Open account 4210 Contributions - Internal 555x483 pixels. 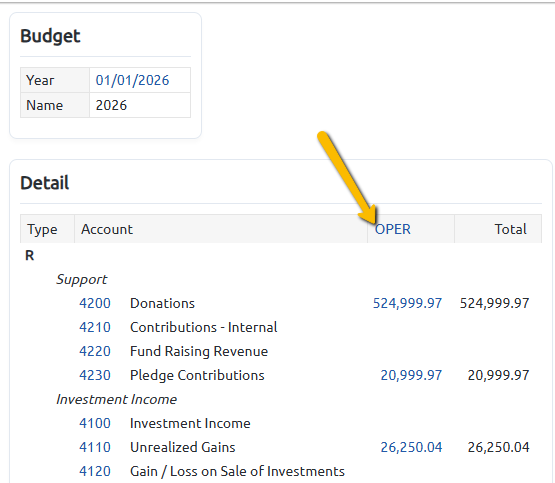pyautogui.click(x=95, y=327)
